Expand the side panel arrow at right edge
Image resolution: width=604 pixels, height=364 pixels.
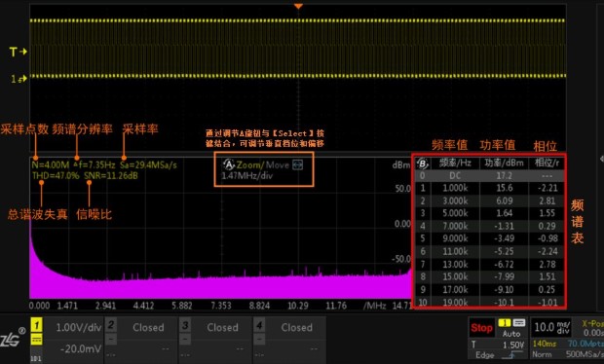(x=602, y=159)
